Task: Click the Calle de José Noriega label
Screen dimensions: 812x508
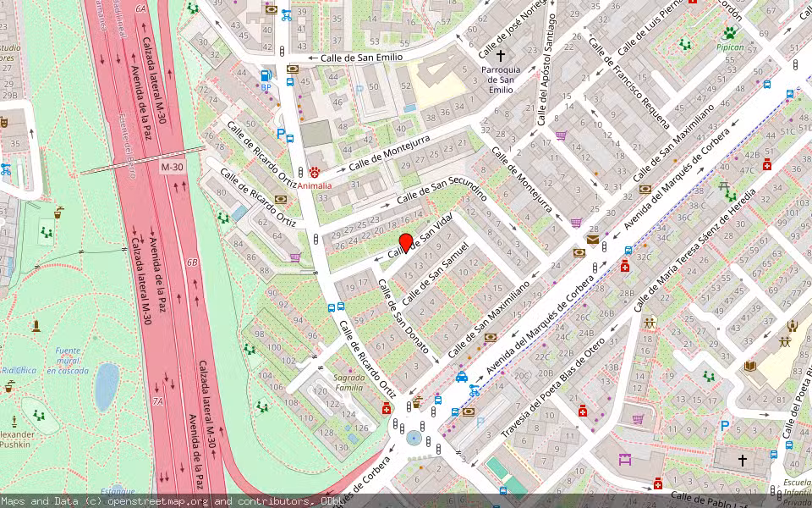Action: 513,29
